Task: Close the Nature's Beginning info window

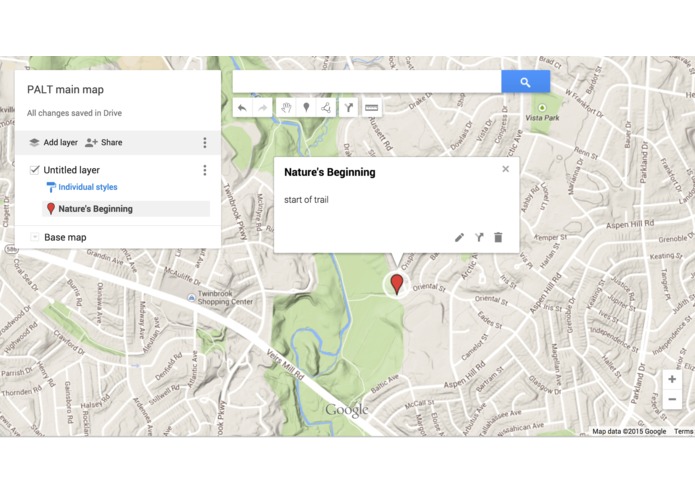Action: tap(505, 169)
